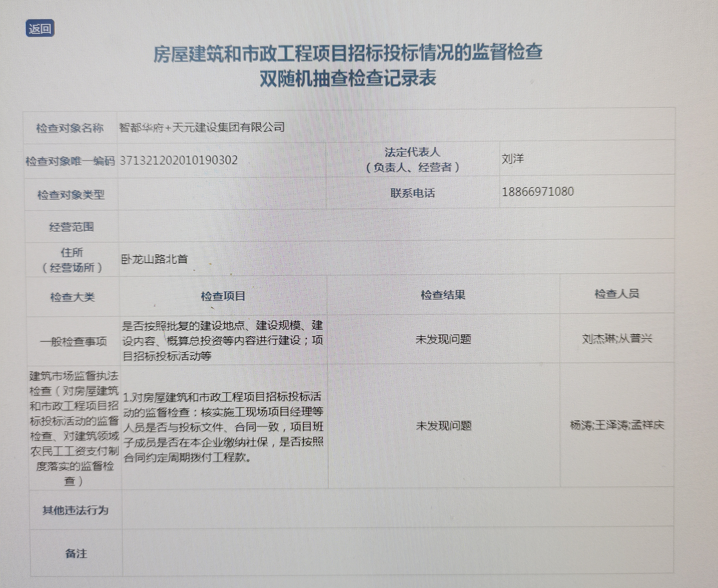Click the 检查大类 column header
Screen dimensions: 718x588
point(73,297)
